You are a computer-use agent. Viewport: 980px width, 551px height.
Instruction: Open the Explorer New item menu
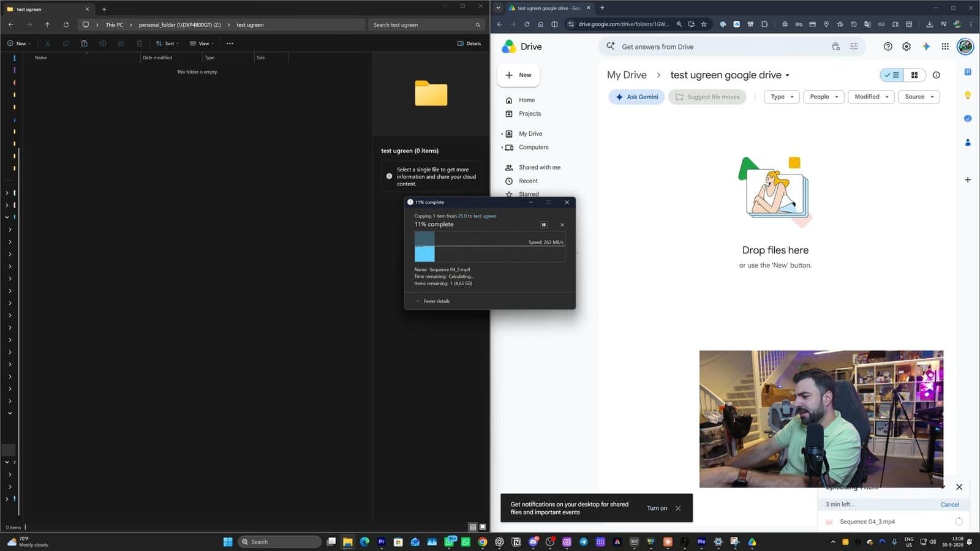coord(19,43)
